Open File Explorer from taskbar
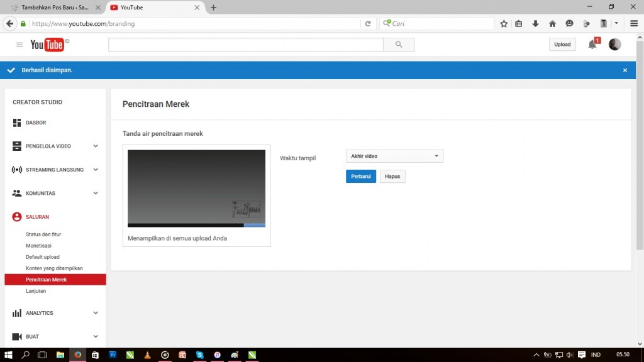This screenshot has height=362, width=644. coord(60,355)
